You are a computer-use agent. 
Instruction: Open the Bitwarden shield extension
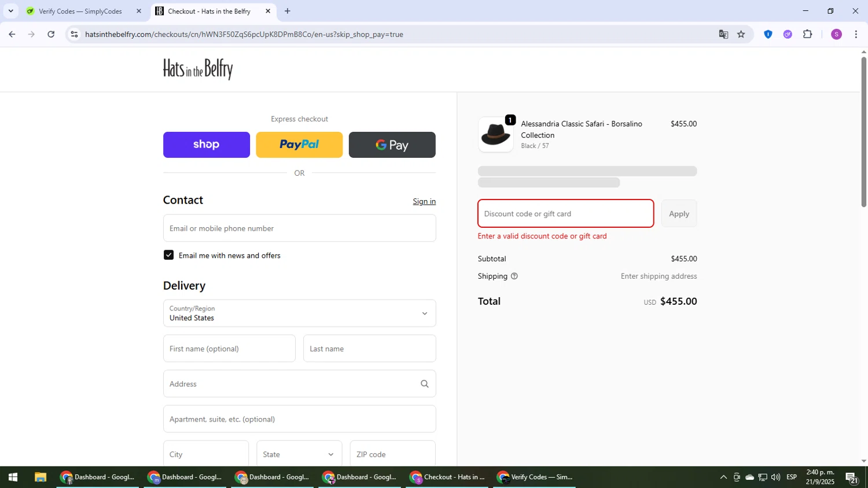click(x=768, y=34)
